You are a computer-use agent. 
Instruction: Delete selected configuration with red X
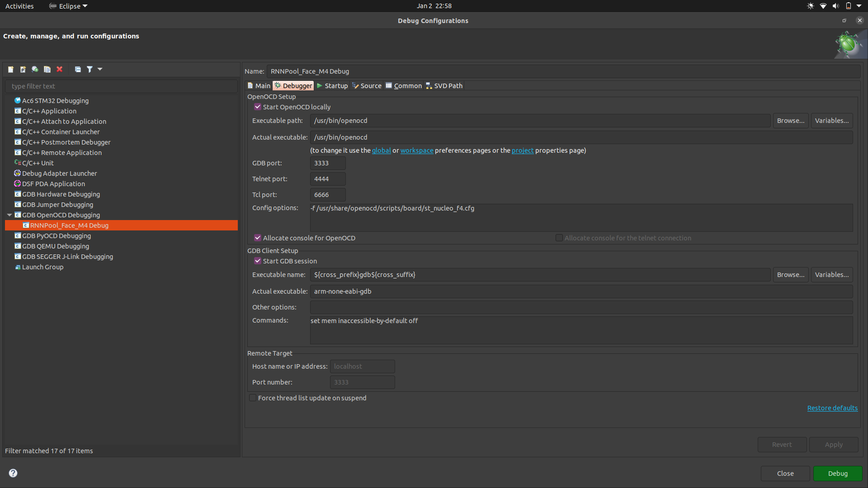click(59, 69)
